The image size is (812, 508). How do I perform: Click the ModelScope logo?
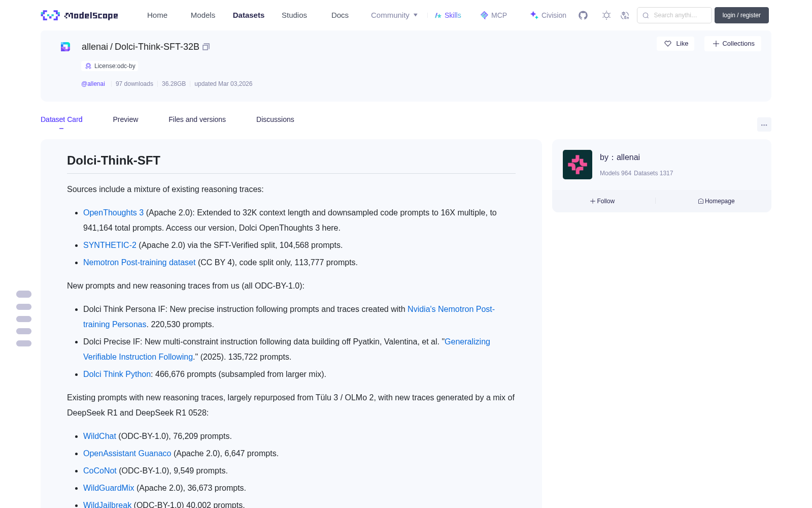click(79, 15)
